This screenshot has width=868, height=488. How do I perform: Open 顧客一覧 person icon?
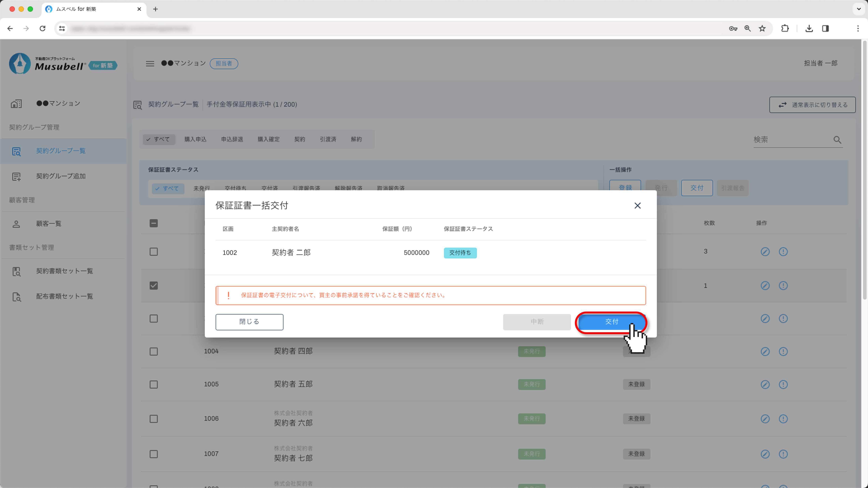point(16,224)
